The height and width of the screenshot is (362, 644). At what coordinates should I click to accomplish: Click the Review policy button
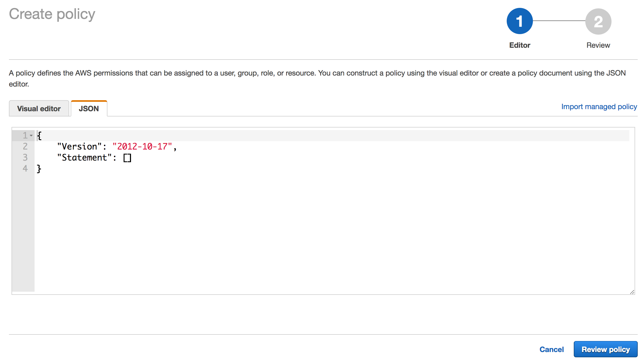click(605, 349)
